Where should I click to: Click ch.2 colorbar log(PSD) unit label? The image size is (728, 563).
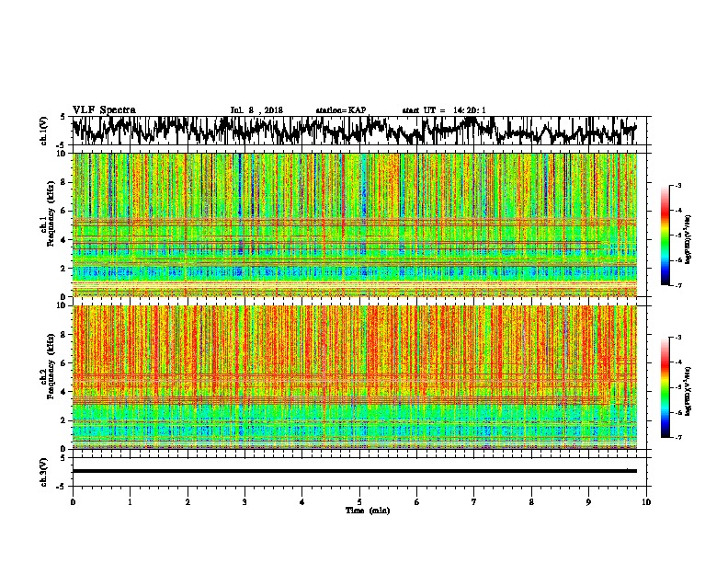click(688, 391)
